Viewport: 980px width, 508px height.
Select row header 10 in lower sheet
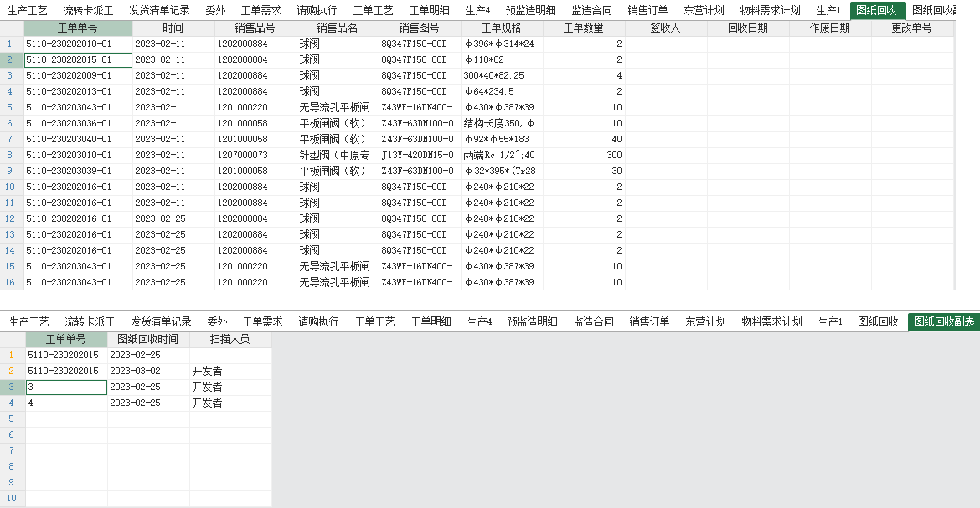11,499
